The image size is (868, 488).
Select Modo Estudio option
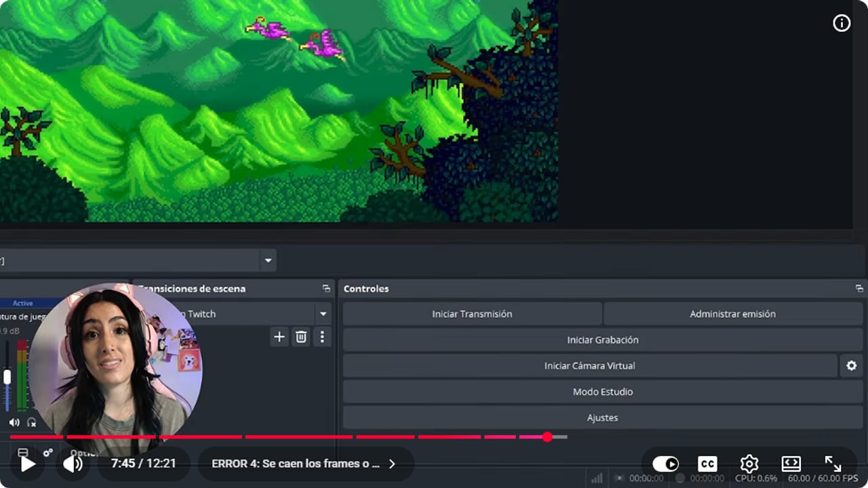(603, 392)
